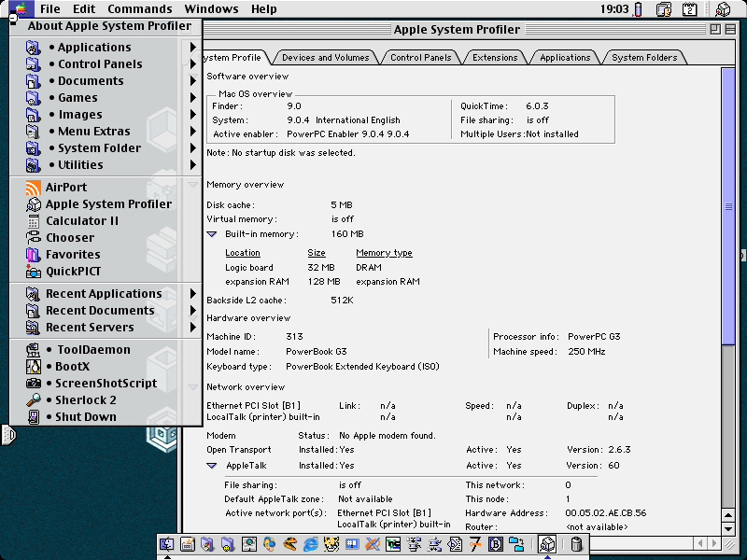Image resolution: width=747 pixels, height=560 pixels.
Task: Expand the Documents submenu arrow
Action: (x=193, y=81)
